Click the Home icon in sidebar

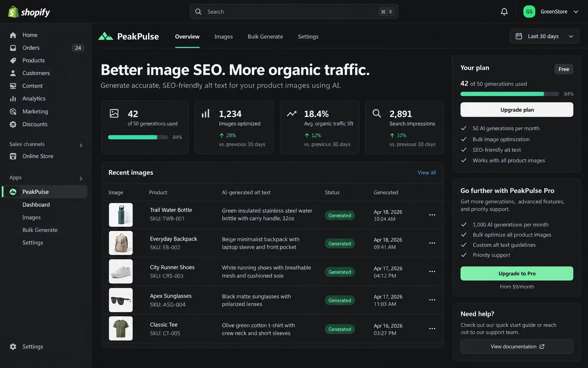click(13, 35)
